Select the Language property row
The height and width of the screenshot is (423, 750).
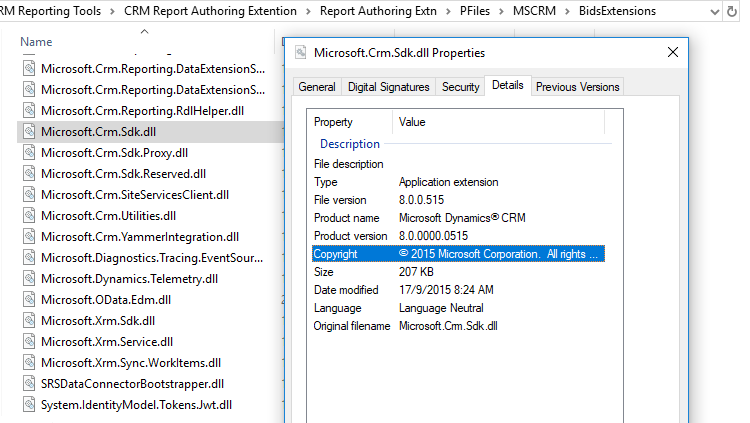(458, 308)
